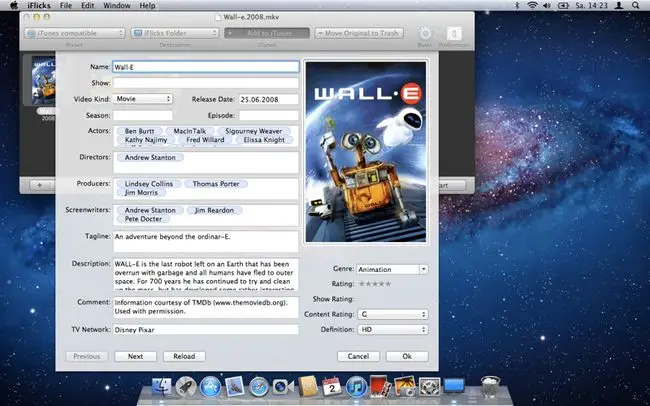Click into the Name field Wall-E
This screenshot has width=650, height=406.
[x=206, y=67]
